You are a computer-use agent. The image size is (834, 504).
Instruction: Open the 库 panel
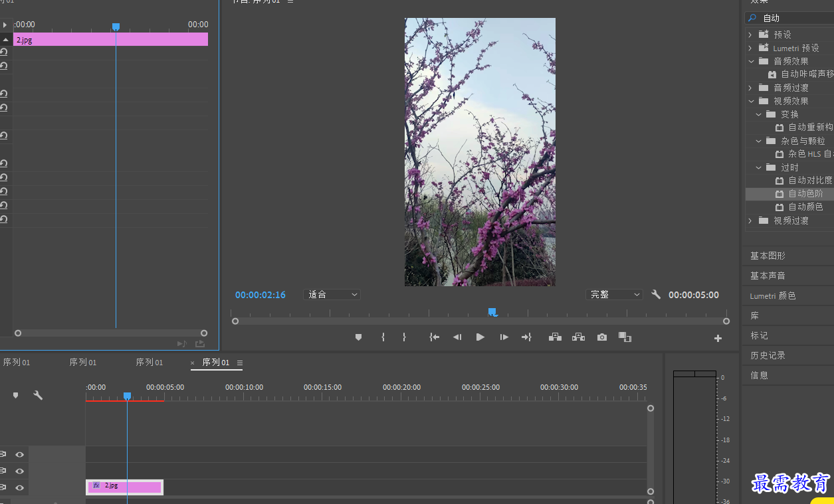pos(754,315)
